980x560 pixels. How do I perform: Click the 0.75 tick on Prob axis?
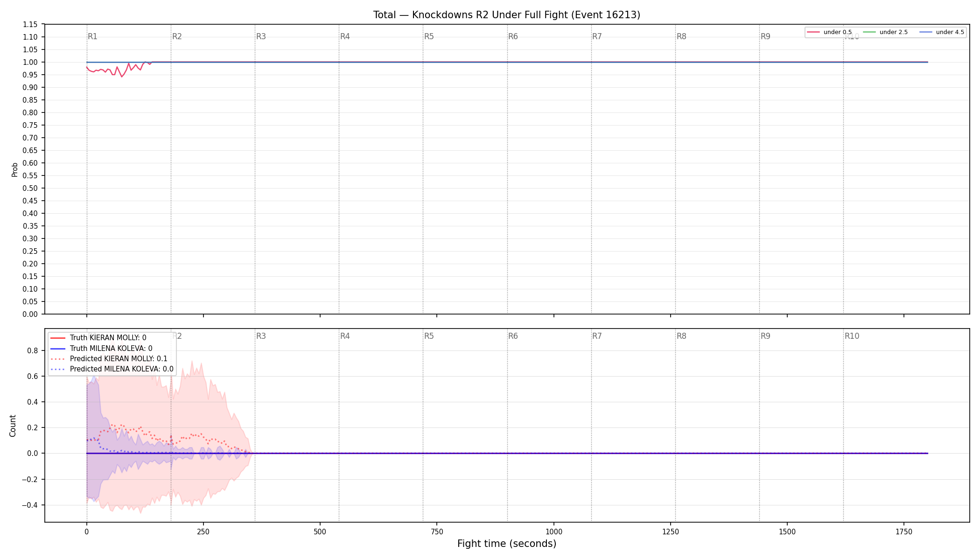(x=30, y=125)
